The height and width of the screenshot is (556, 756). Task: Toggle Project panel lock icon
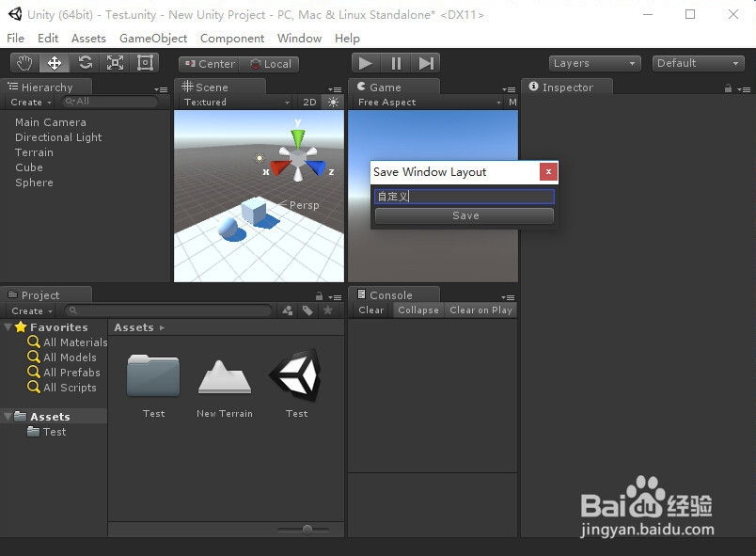tap(319, 296)
